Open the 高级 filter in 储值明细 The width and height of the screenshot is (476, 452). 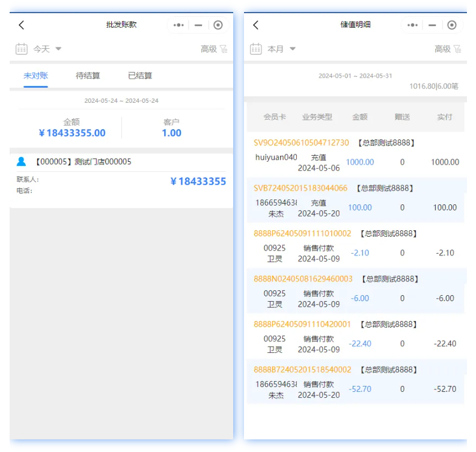click(x=448, y=49)
